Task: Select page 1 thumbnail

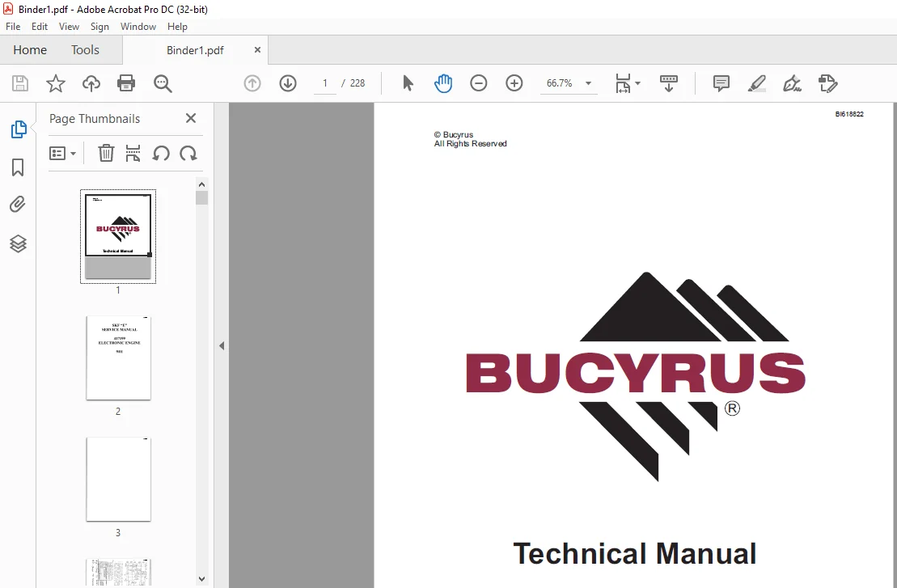Action: (118, 236)
